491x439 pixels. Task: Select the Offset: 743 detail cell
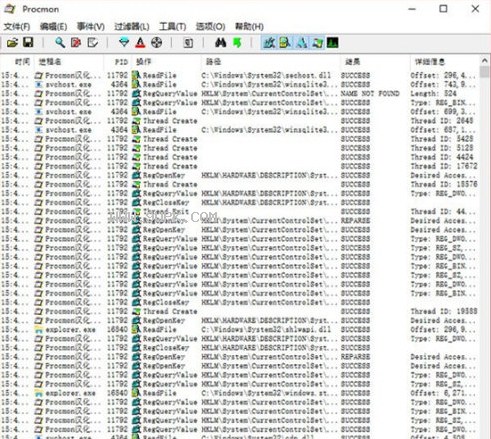coord(443,84)
